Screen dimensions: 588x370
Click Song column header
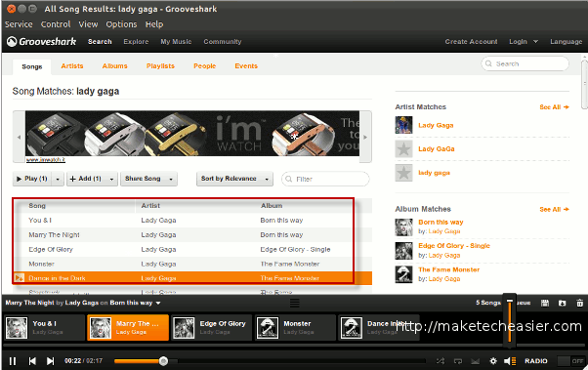point(37,206)
